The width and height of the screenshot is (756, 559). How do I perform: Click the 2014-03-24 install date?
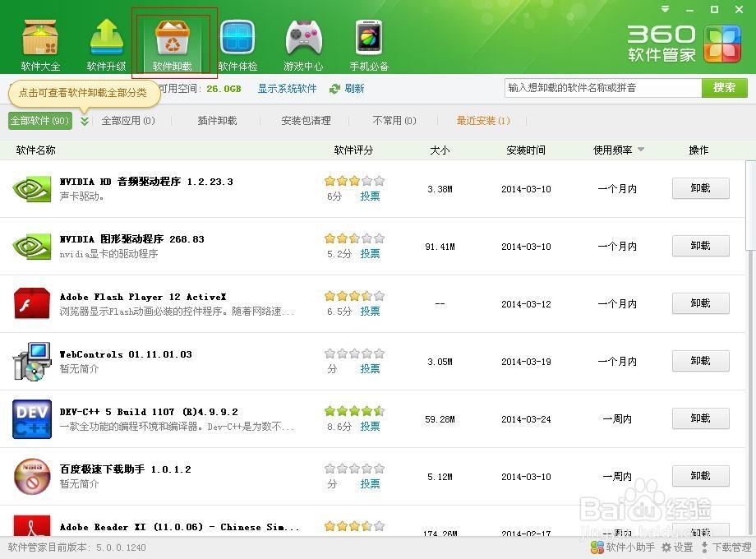click(526, 419)
